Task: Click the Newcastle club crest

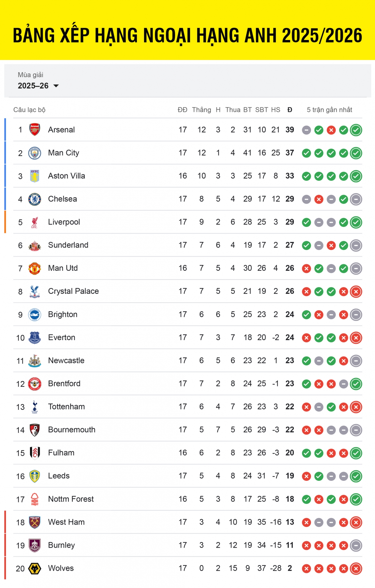Action: pos(35,361)
